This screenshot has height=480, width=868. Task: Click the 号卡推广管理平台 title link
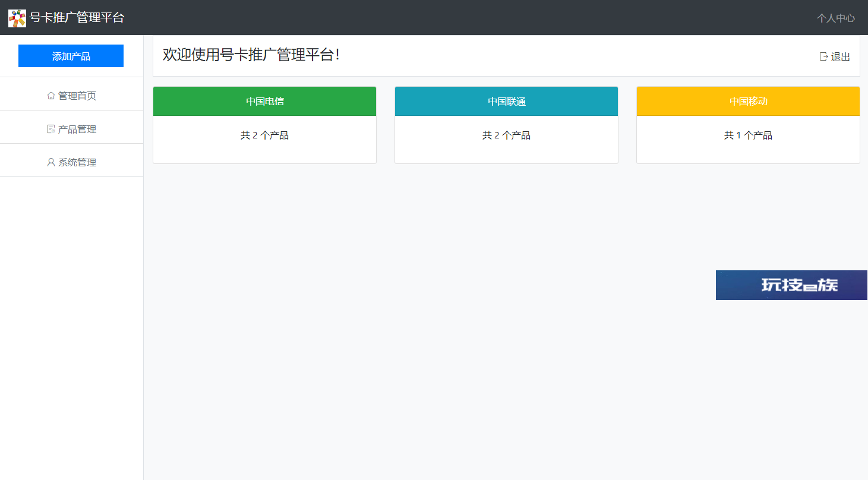(x=77, y=18)
